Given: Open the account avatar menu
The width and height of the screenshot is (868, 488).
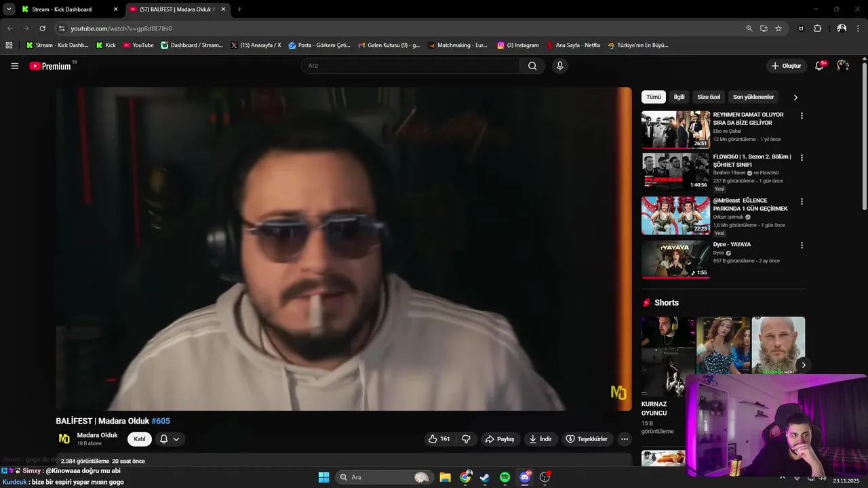Looking at the screenshot, I should (843, 66).
